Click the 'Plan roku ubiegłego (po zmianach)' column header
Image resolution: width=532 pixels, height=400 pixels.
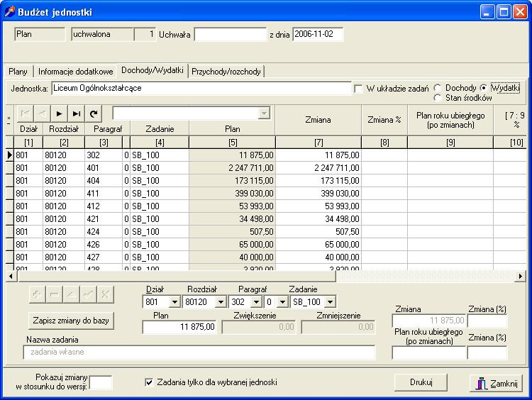click(x=450, y=120)
